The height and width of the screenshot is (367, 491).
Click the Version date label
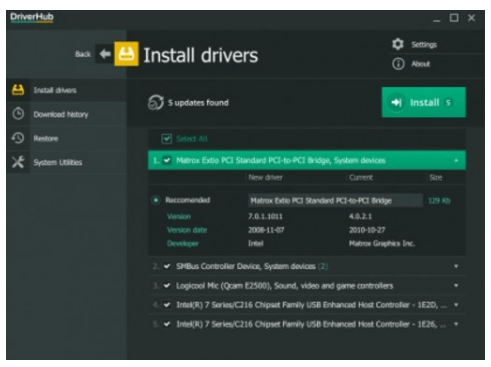187,230
